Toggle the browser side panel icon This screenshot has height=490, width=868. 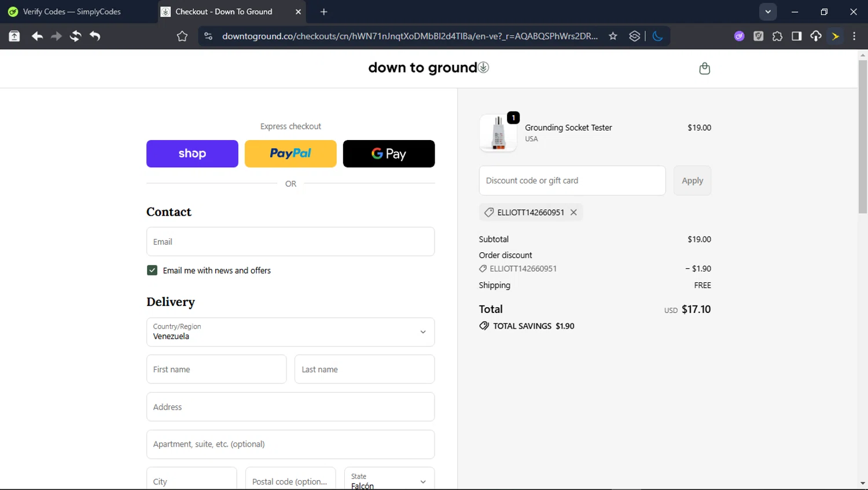point(796,36)
